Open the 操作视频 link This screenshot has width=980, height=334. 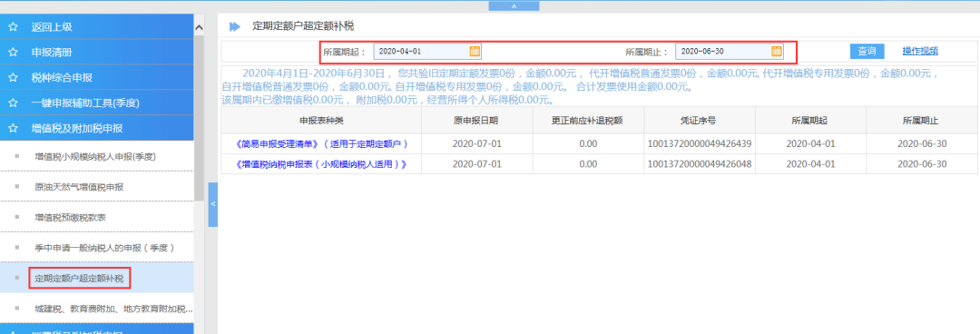coord(920,52)
